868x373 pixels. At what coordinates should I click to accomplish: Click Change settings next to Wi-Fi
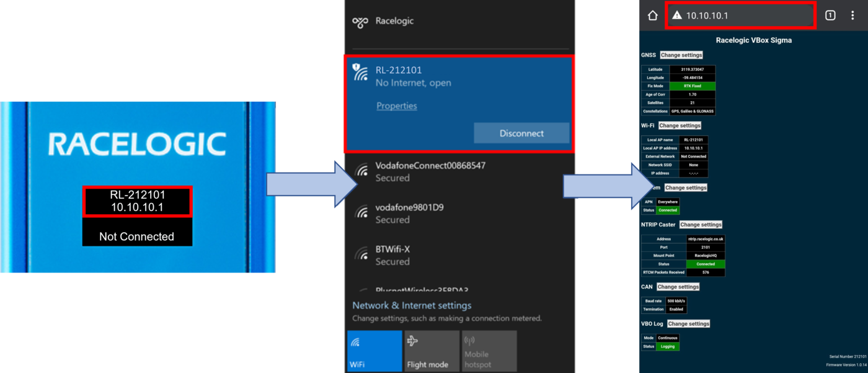point(680,125)
